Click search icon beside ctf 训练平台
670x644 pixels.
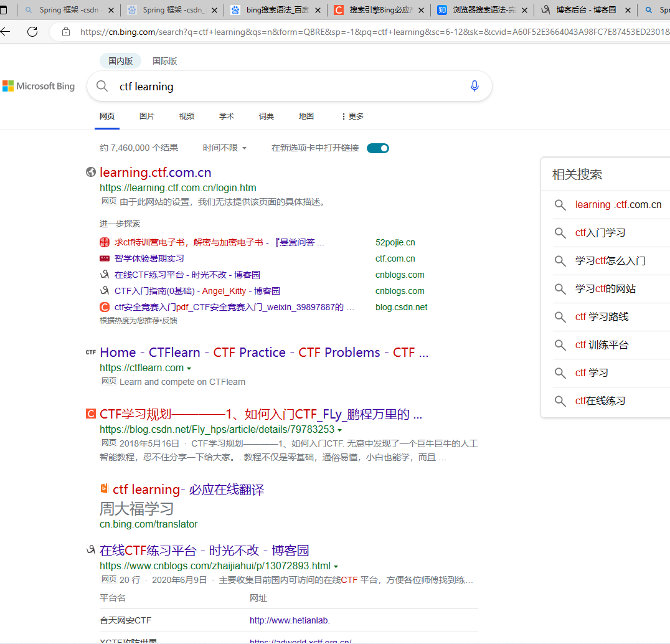pyautogui.click(x=560, y=345)
